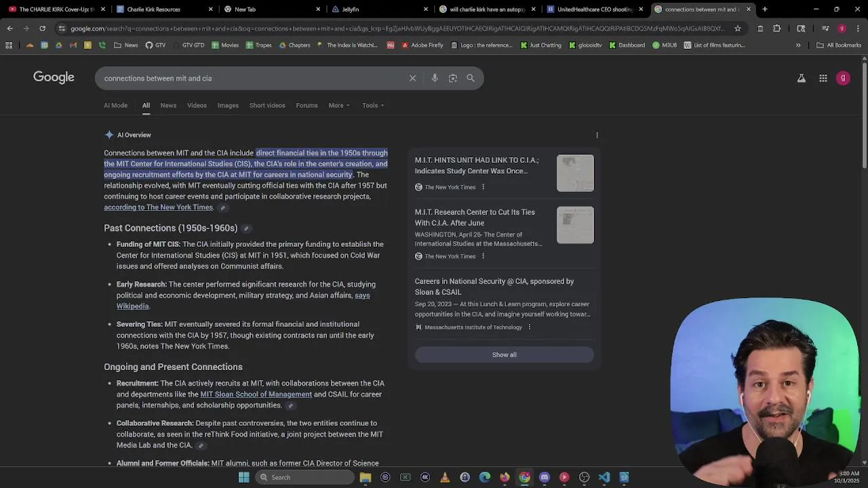The image size is (868, 488).
Task: Open three-dot menu on the Massachusetts Institute of Technology result
Action: coord(529,327)
